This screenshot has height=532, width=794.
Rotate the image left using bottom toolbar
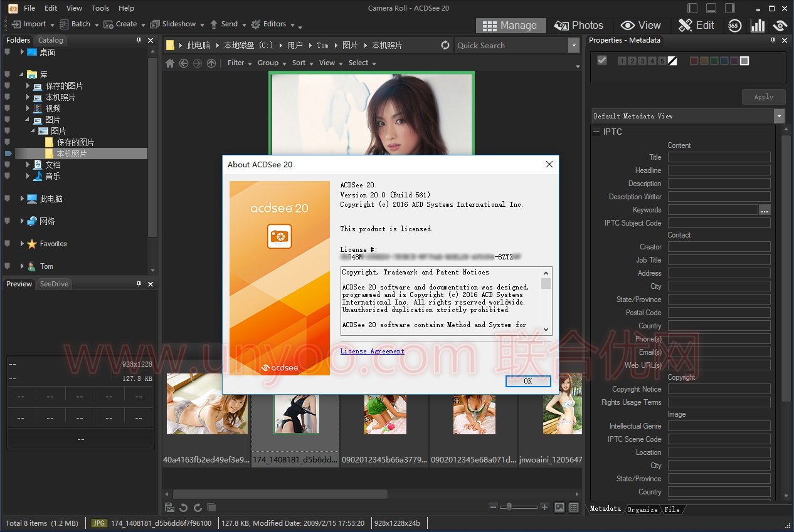(x=184, y=508)
